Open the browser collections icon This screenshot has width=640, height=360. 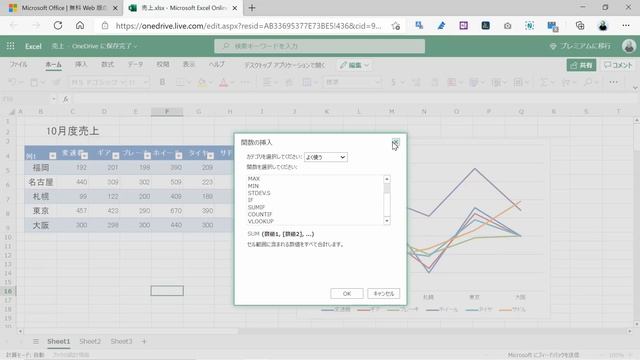580,26
